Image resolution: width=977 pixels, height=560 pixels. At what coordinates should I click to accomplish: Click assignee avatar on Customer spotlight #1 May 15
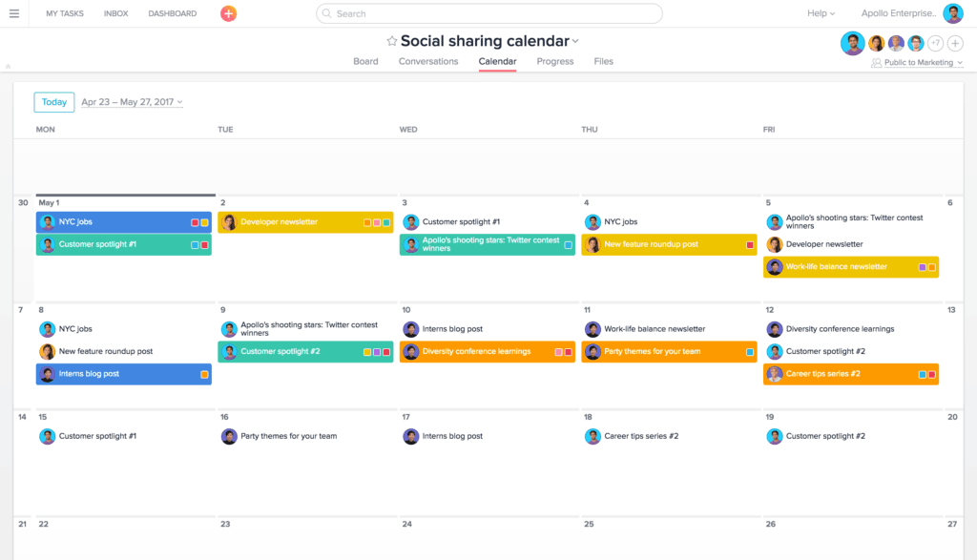point(48,437)
